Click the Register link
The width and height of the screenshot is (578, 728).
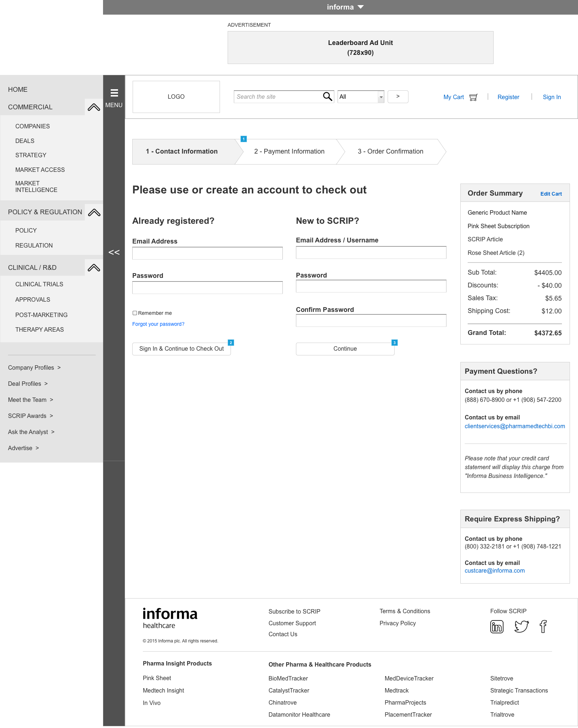tap(508, 97)
